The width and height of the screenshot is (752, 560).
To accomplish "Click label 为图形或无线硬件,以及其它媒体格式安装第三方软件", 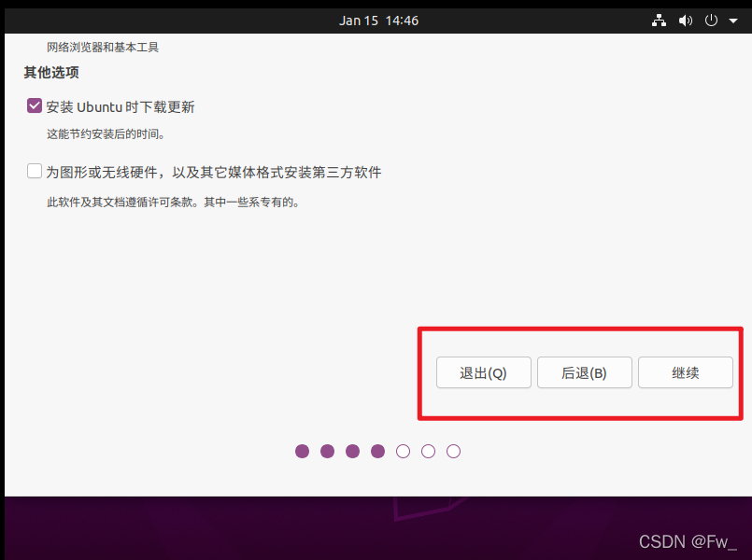I will tap(214, 172).
